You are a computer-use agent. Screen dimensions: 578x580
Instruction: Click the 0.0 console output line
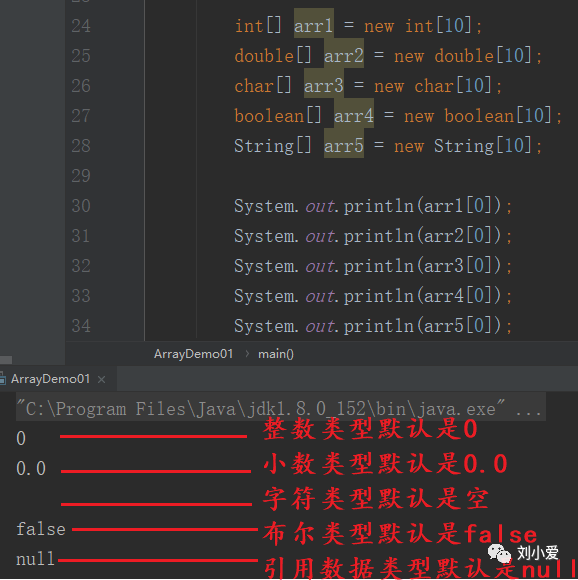31,469
